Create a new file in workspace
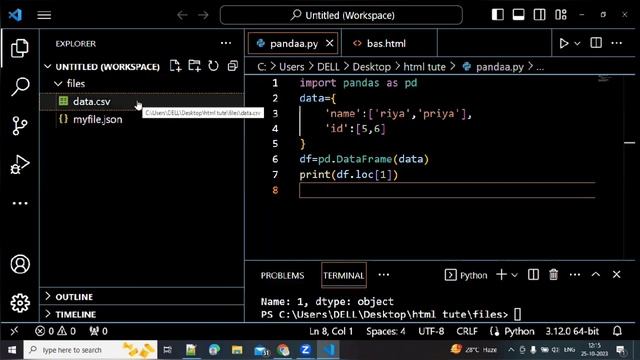 click(x=175, y=66)
